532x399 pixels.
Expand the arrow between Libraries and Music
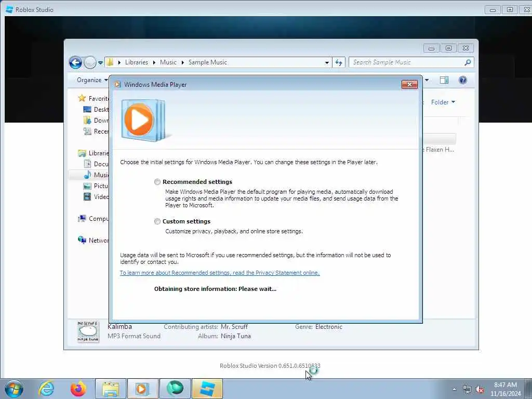click(x=154, y=62)
